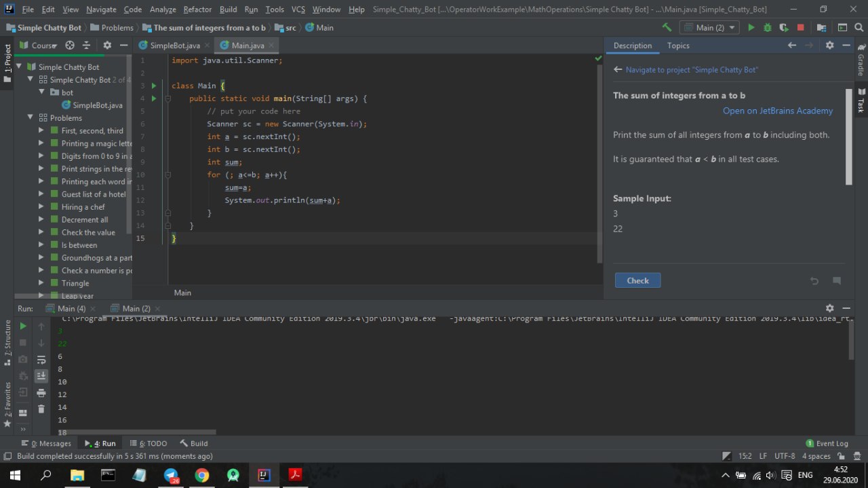Click locate/scroll from source target icon
The height and width of the screenshot is (488, 868).
click(x=70, y=45)
